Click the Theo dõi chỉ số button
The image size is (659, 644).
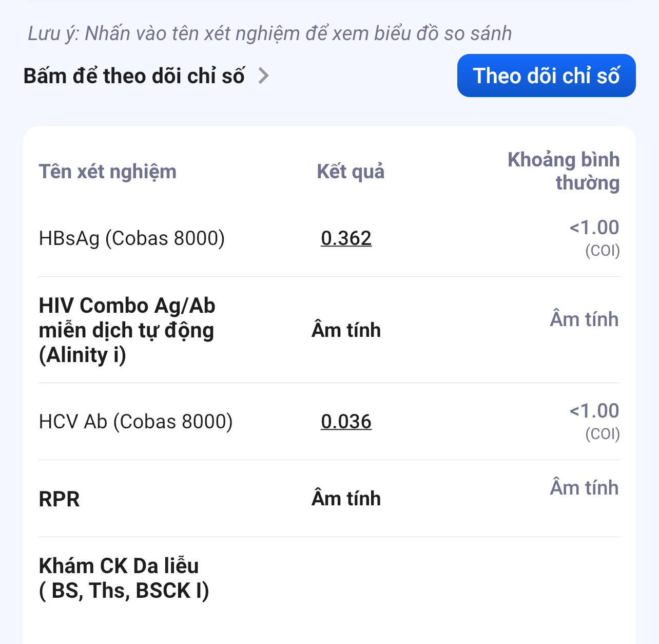pyautogui.click(x=546, y=75)
